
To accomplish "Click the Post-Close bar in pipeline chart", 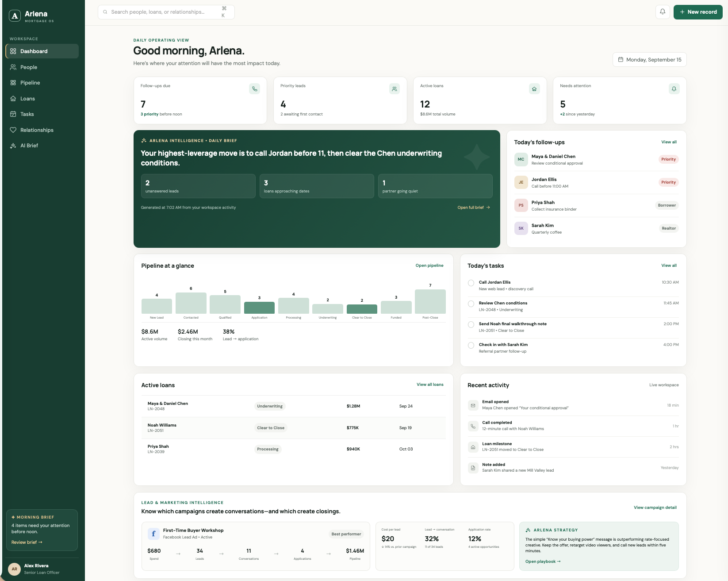I will (430, 301).
